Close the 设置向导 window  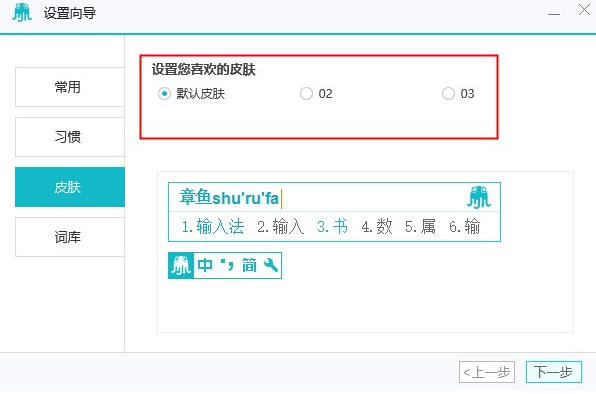[584, 9]
